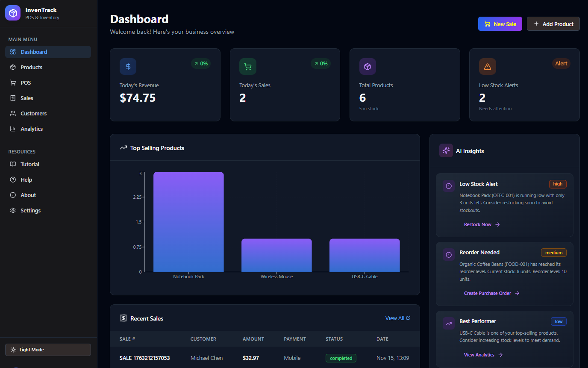Open the Tutorial resource
The image size is (588, 368).
(48, 164)
